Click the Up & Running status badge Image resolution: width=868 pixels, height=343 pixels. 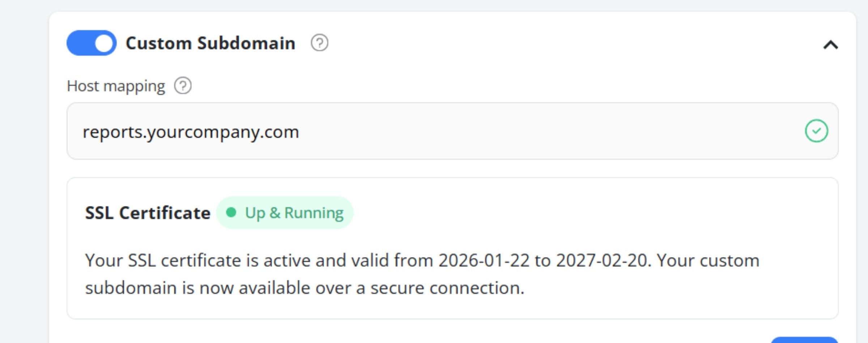285,213
